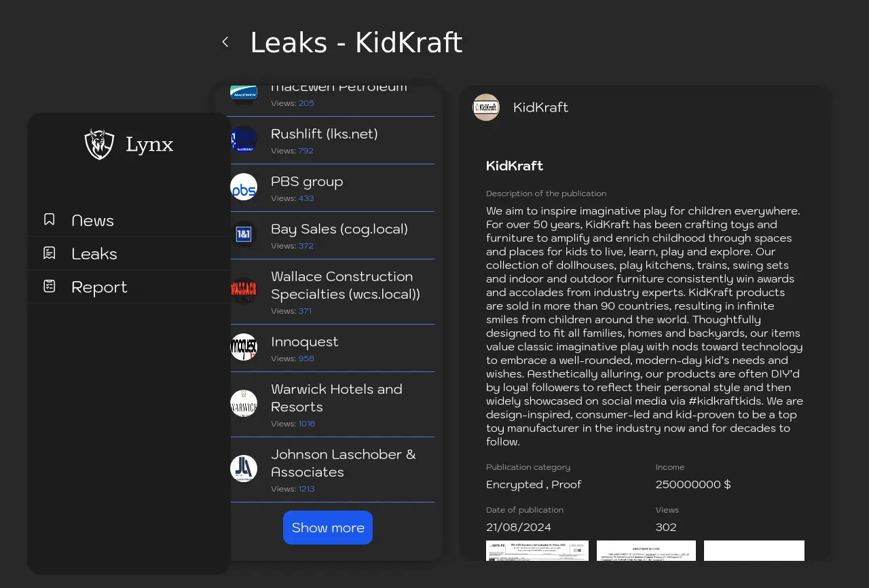Viewport: 869px width, 588px height.
Task: Click the KidKraft avatar in the detail header
Action: (486, 107)
